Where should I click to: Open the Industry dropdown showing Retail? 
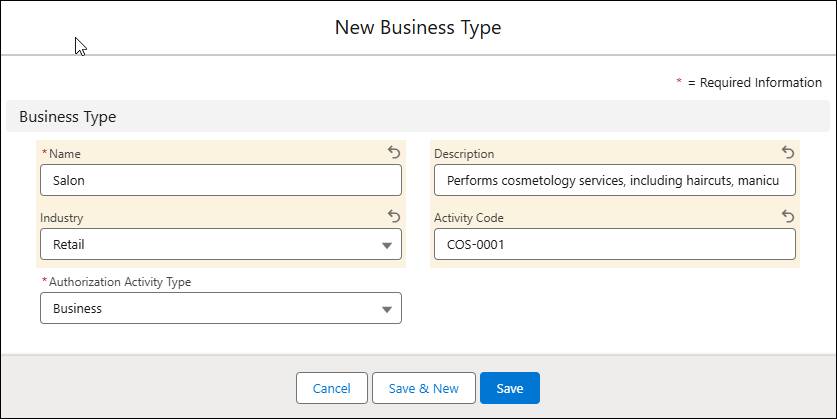click(x=221, y=244)
